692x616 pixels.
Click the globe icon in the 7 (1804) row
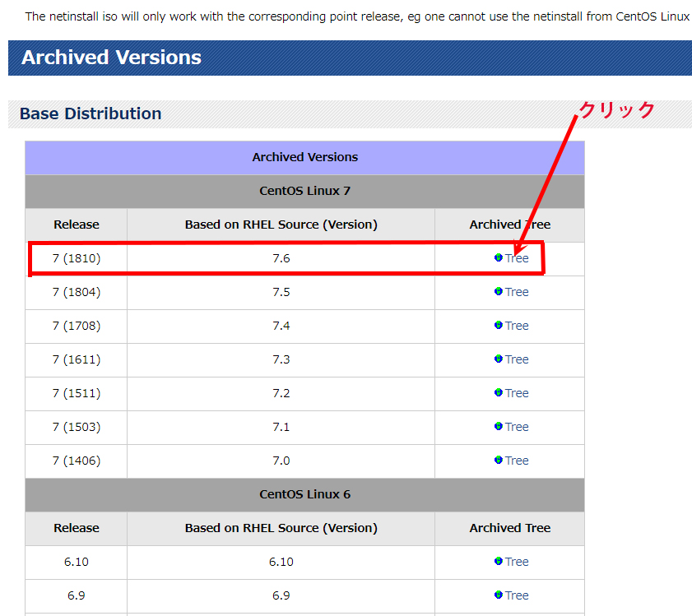coord(499,291)
